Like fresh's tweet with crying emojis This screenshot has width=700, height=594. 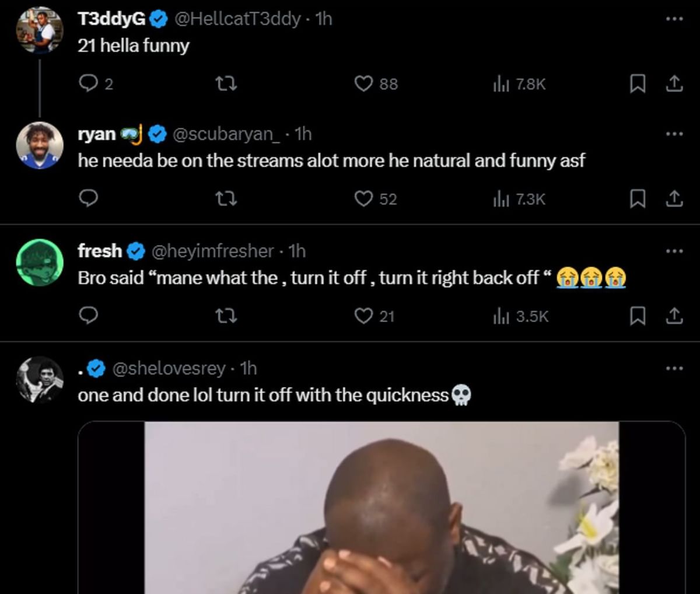tap(364, 316)
